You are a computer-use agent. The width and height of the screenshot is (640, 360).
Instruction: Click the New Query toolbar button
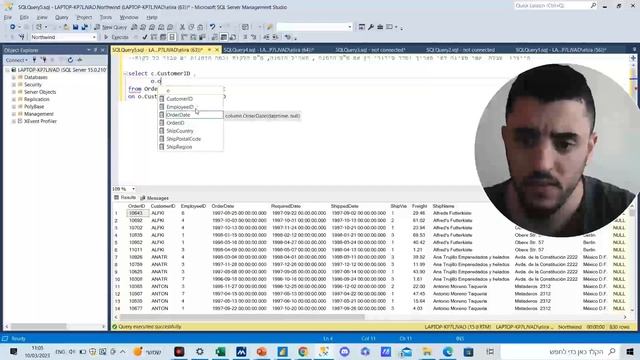click(x=111, y=27)
